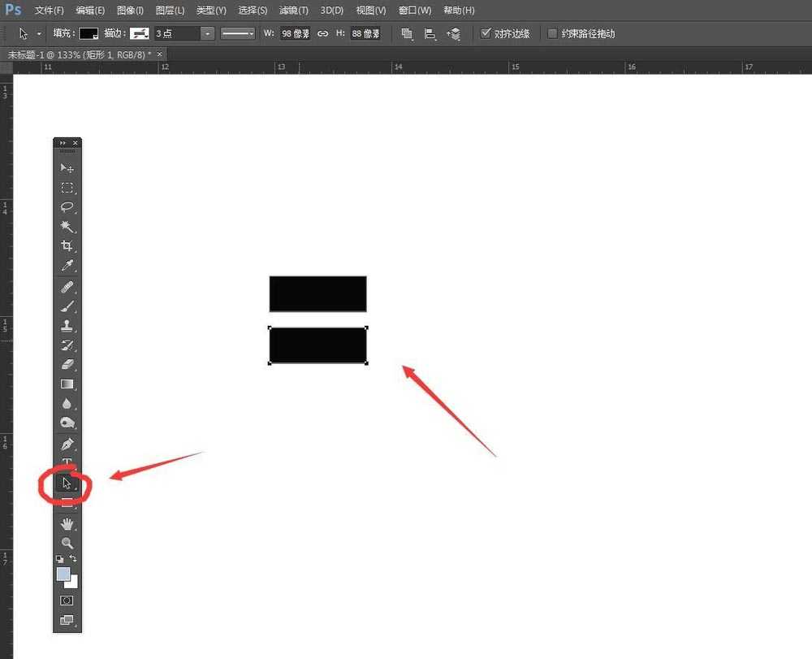The width and height of the screenshot is (812, 659).
Task: Enable the 约束路径拖动 checkbox
Action: 553,33
